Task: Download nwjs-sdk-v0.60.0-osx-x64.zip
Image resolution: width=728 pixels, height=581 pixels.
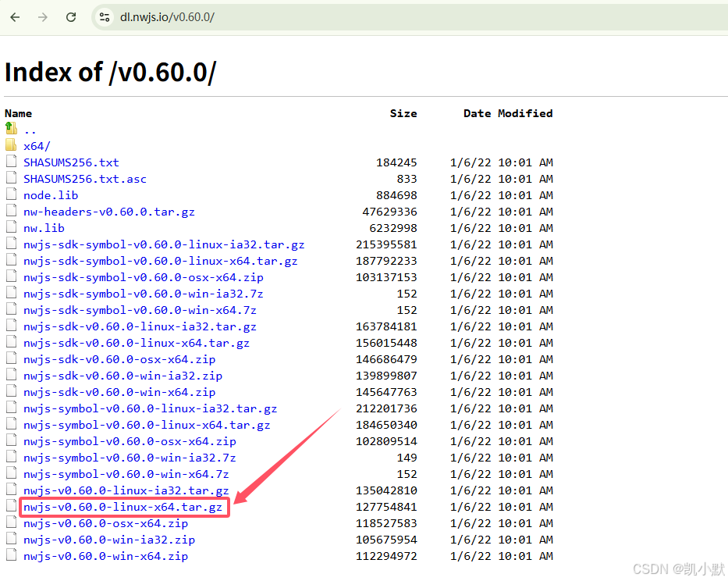Action: point(119,359)
